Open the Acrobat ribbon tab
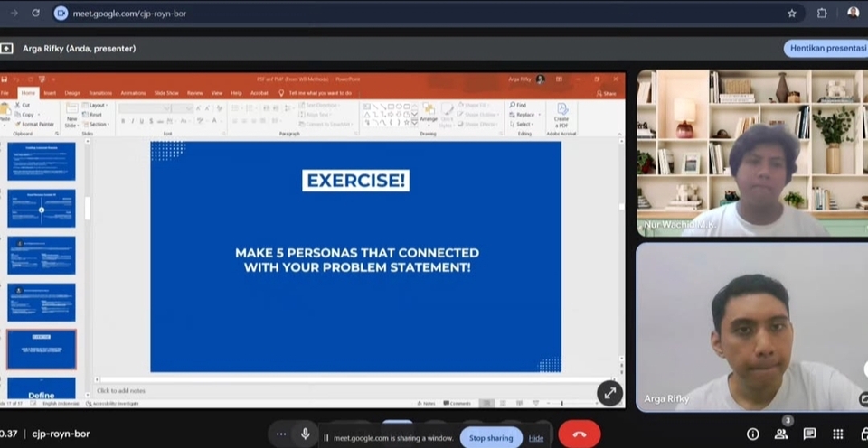This screenshot has width=868, height=448. point(259,93)
